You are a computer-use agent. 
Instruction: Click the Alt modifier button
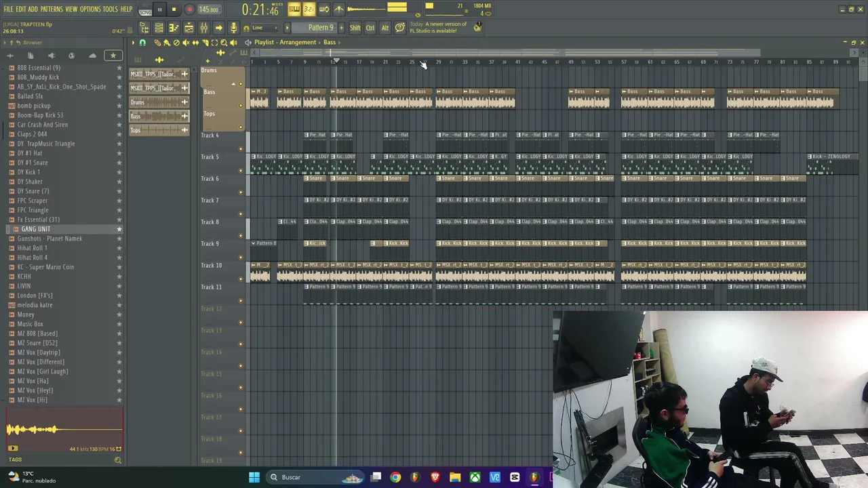pos(385,28)
